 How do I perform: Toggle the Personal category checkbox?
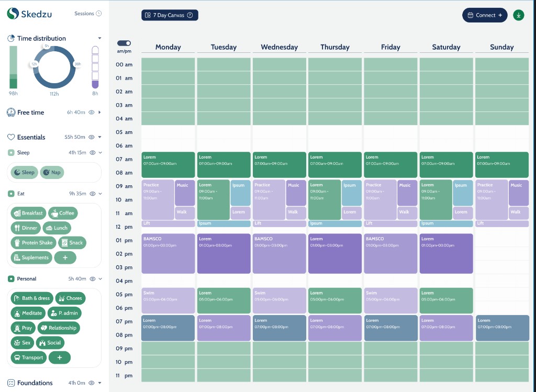(x=11, y=279)
